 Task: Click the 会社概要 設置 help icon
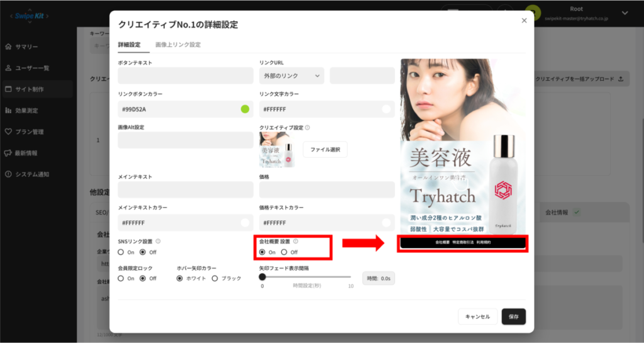pos(296,241)
